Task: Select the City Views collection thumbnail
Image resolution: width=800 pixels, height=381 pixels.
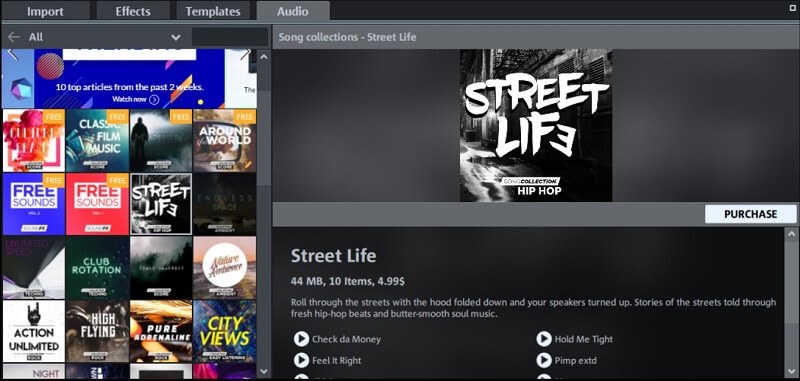Action: click(x=224, y=331)
